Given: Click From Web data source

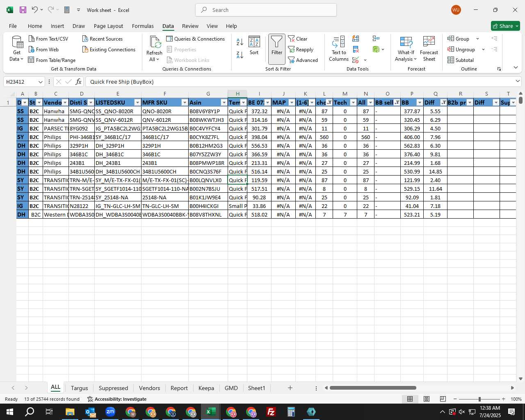Looking at the screenshot, I should click(x=44, y=49).
